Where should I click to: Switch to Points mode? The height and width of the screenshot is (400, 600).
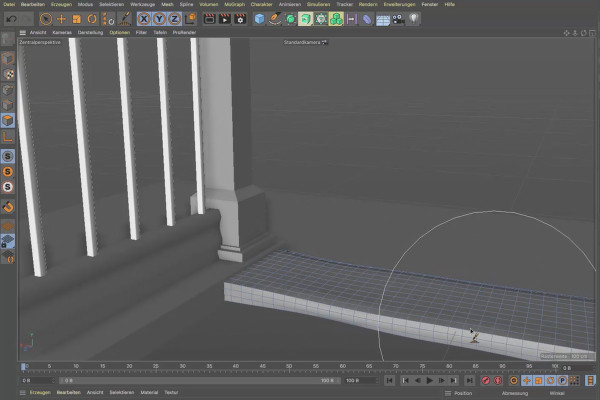point(8,90)
